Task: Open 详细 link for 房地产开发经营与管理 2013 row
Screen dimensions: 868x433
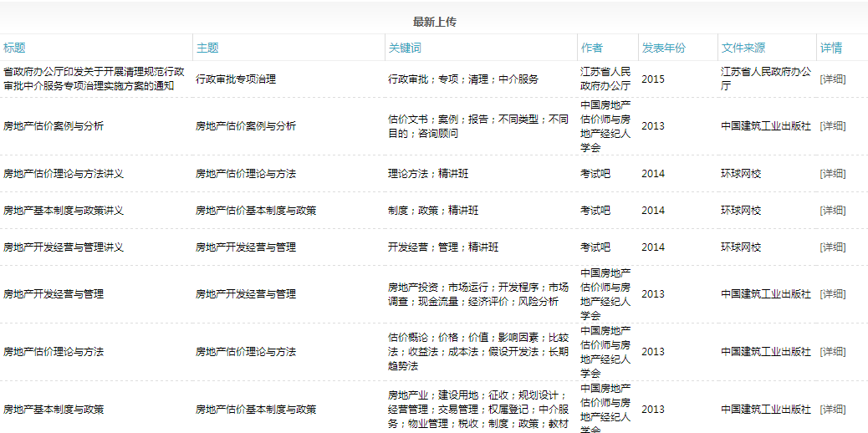Action: tap(833, 293)
